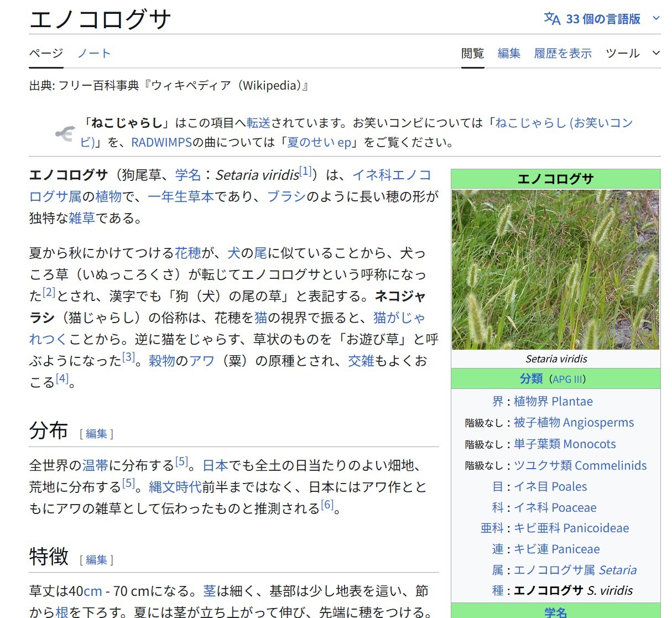The width and height of the screenshot is (672, 618).
Task: Follow the 一年生草本 link
Action: (181, 196)
